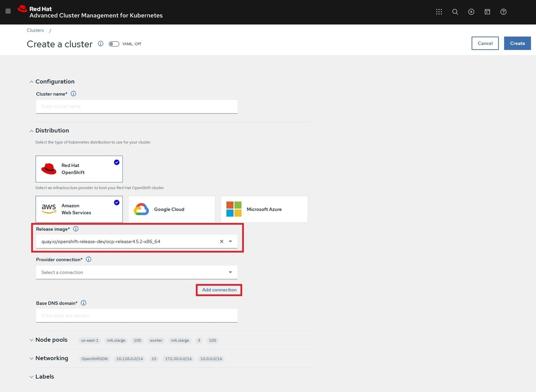The image size is (536, 392).
Task: Click the 10.0.0.0/16 network tag
Action: point(211,359)
